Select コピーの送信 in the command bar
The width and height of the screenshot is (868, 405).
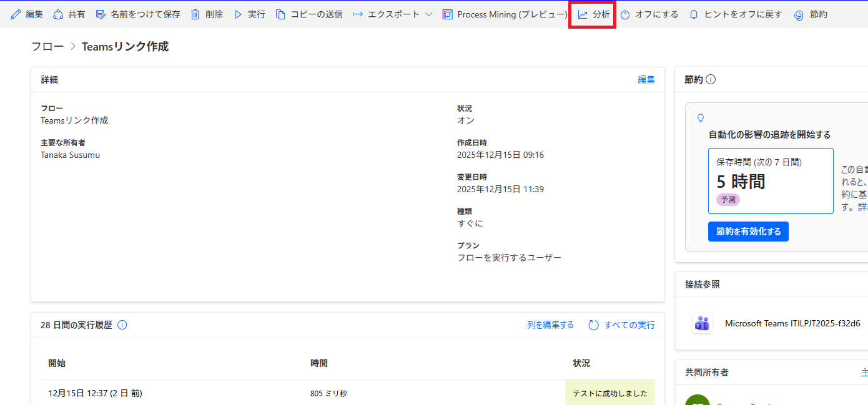[309, 14]
